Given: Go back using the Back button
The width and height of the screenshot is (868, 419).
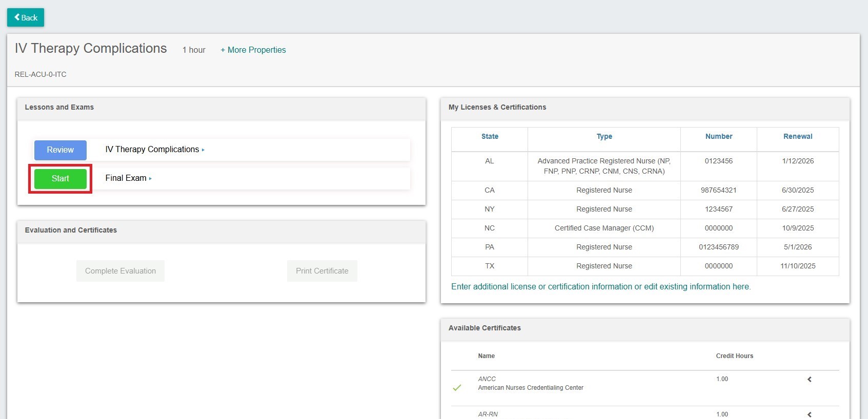Looking at the screenshot, I should (x=26, y=17).
